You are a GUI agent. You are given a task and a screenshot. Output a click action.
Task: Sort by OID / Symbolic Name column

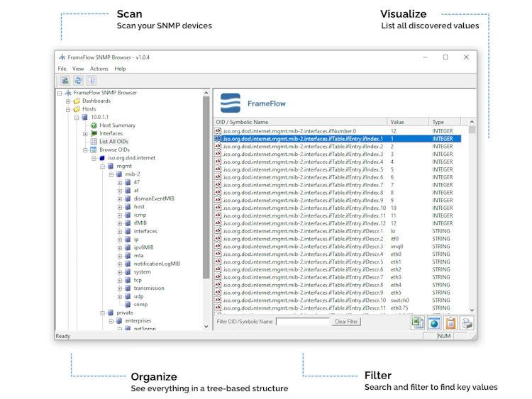[x=301, y=122]
